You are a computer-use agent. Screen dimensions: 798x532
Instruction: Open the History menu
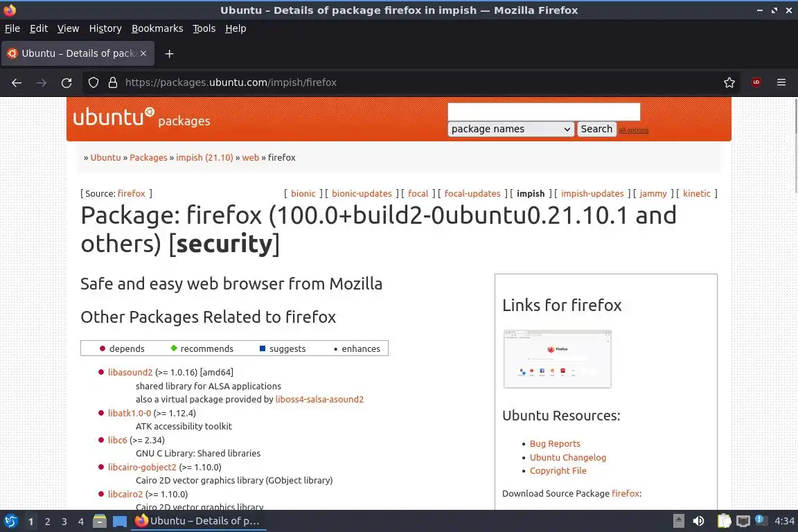pos(105,28)
